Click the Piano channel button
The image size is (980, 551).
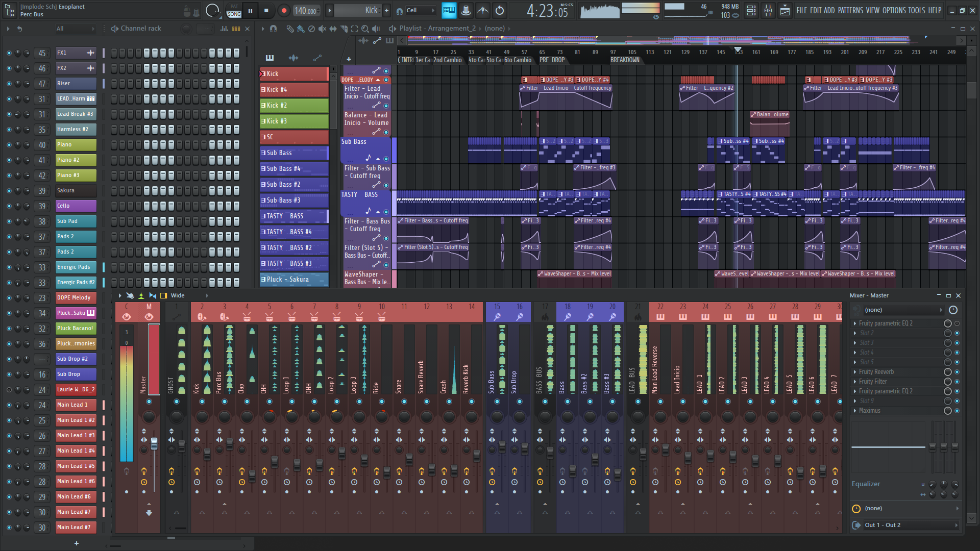(x=76, y=145)
